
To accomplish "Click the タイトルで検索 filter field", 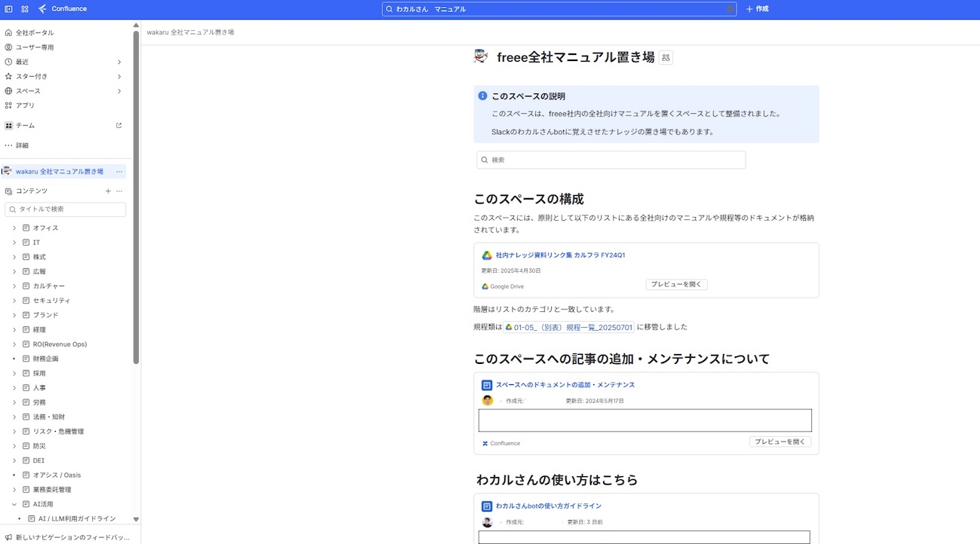I will (x=66, y=209).
